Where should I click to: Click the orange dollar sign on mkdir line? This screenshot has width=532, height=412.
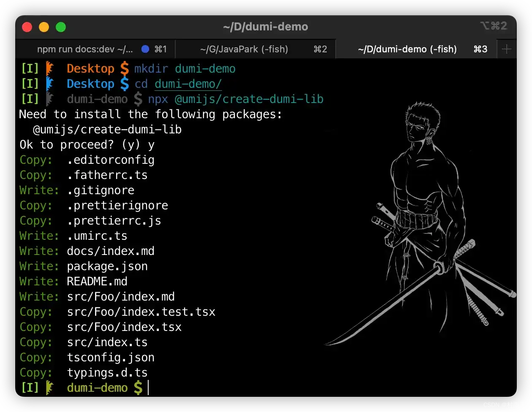tap(124, 68)
